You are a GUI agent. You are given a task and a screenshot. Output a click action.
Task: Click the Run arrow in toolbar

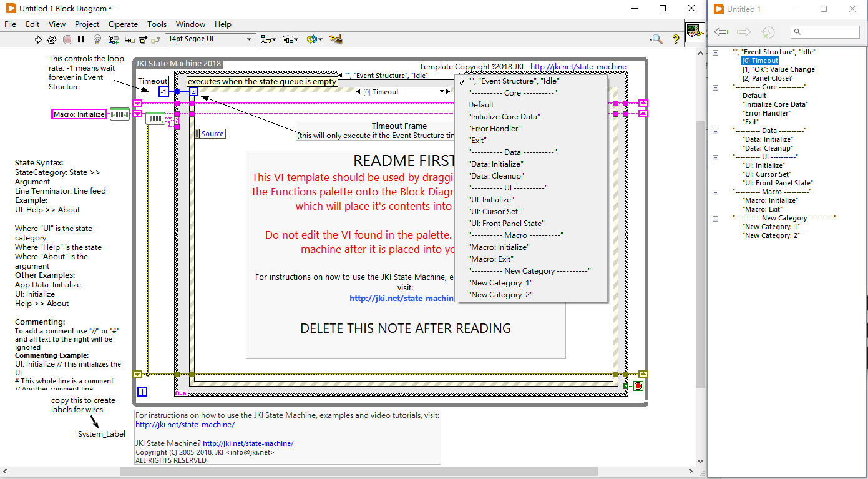(x=38, y=39)
